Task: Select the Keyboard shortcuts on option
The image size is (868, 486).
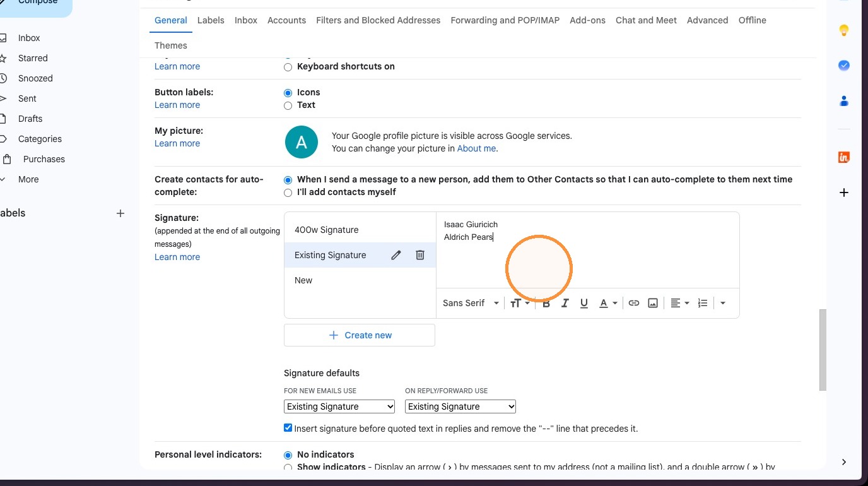Action: point(288,67)
